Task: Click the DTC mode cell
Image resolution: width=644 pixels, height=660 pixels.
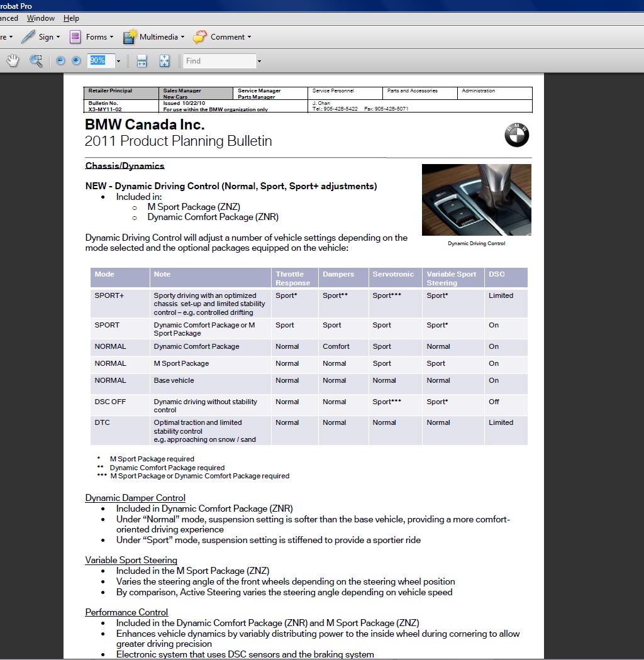Action: click(x=120, y=431)
